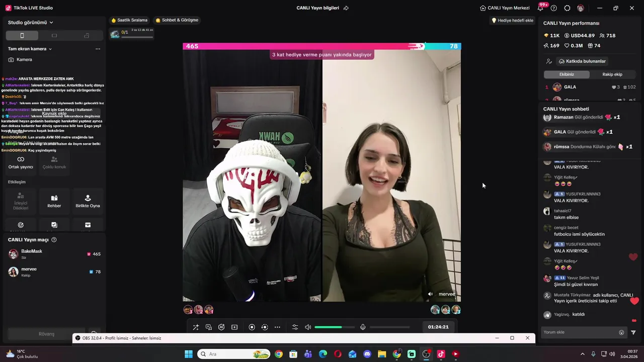Screen dimensions: 644x362
Task: Click the taskbar Ara search box
Action: (x=233, y=354)
